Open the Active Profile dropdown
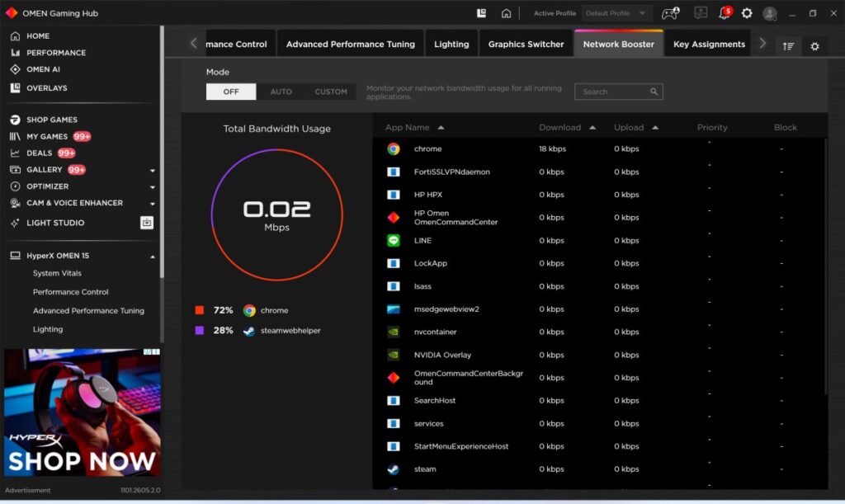Image resolution: width=845 pixels, height=504 pixels. pyautogui.click(x=616, y=13)
